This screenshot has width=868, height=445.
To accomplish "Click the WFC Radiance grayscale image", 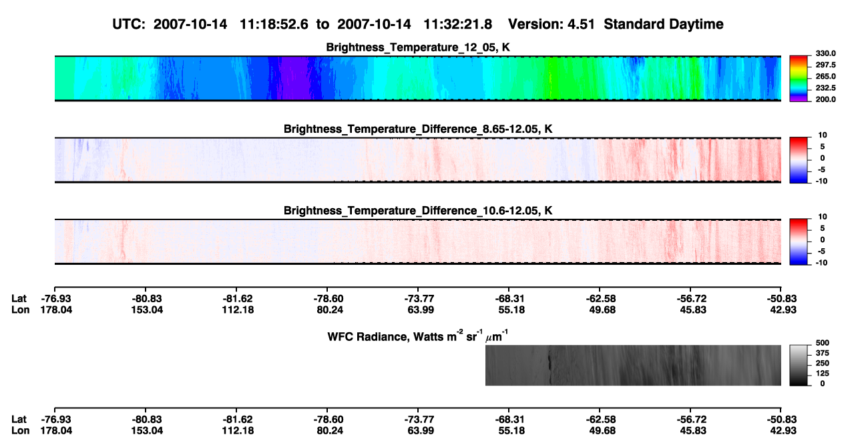I will (633, 365).
